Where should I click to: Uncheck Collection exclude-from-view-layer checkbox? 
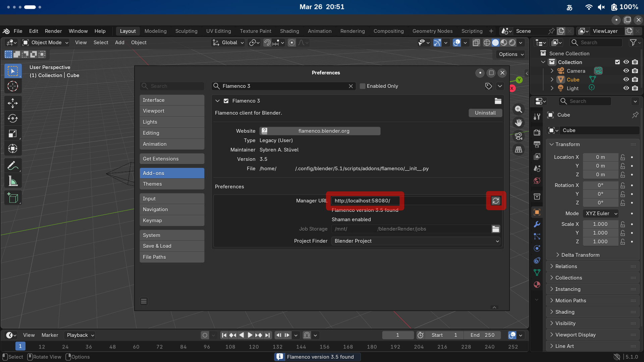pyautogui.click(x=618, y=62)
